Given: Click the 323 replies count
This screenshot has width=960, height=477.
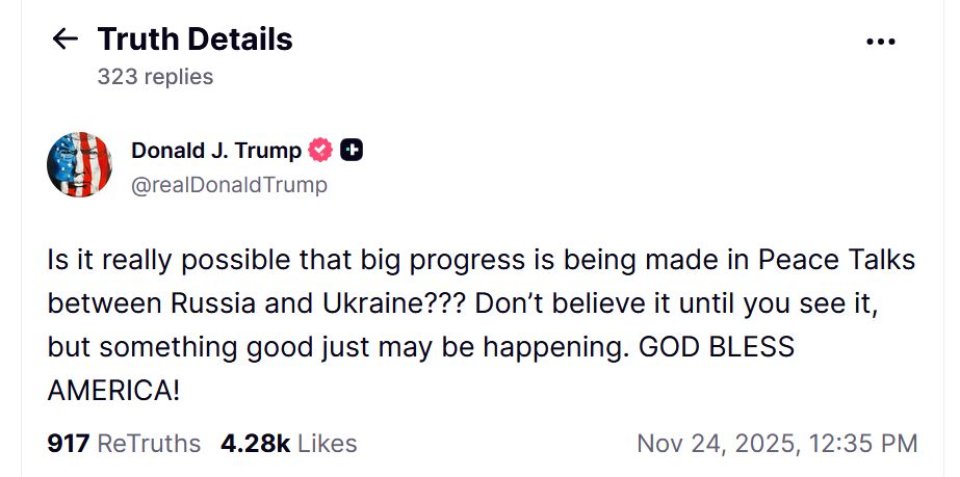Looking at the screenshot, I should click(155, 77).
